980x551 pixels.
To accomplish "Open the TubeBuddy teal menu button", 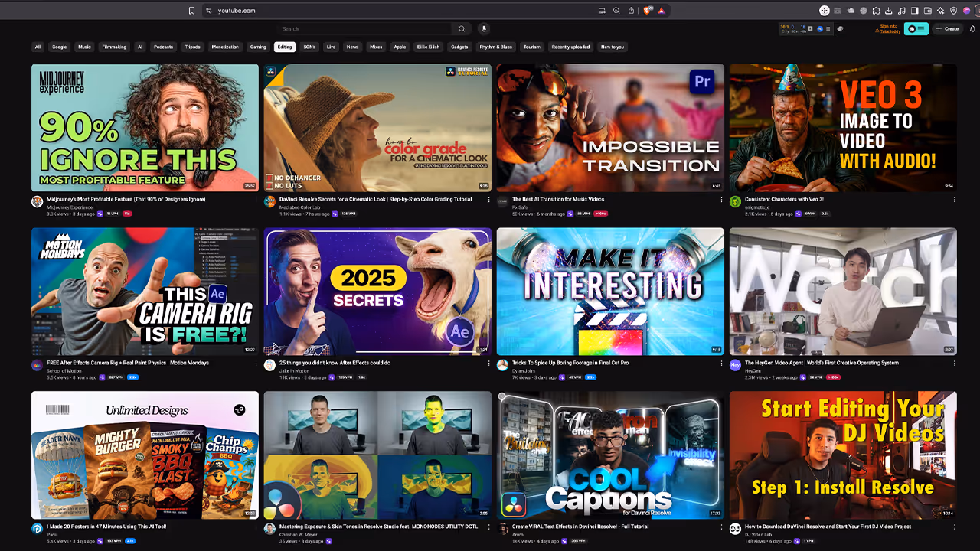I will pyautogui.click(x=916, y=28).
